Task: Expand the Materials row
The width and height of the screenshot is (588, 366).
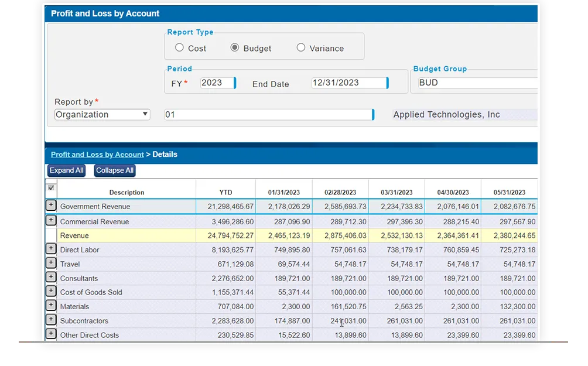Action: tap(51, 306)
